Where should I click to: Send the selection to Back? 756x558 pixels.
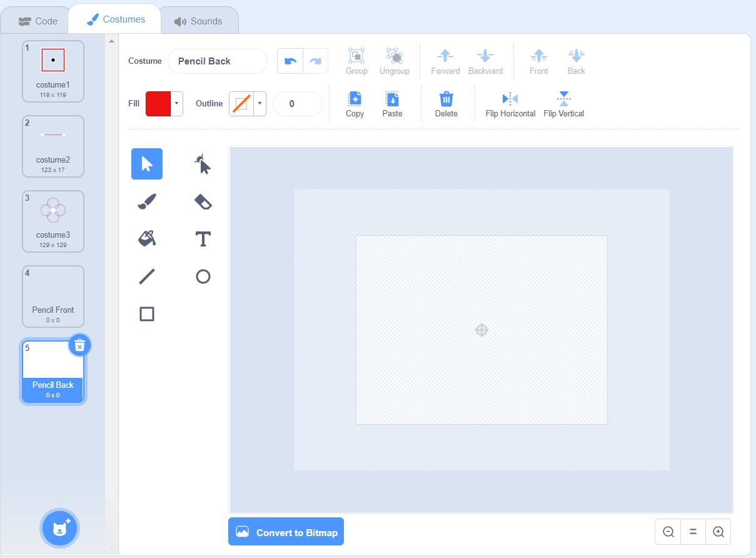tap(577, 61)
